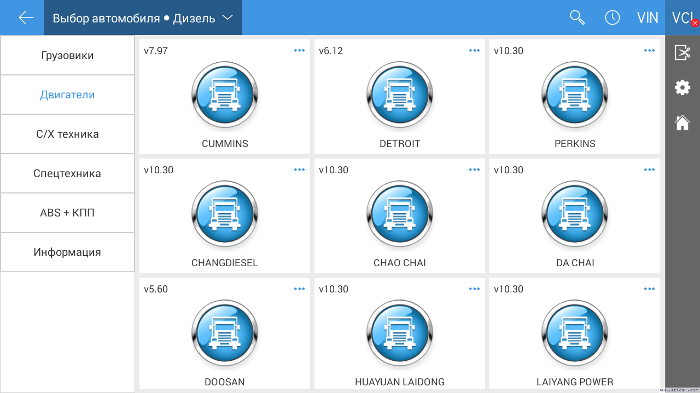
Task: Open the DETROIT truck icon
Action: coord(400,95)
